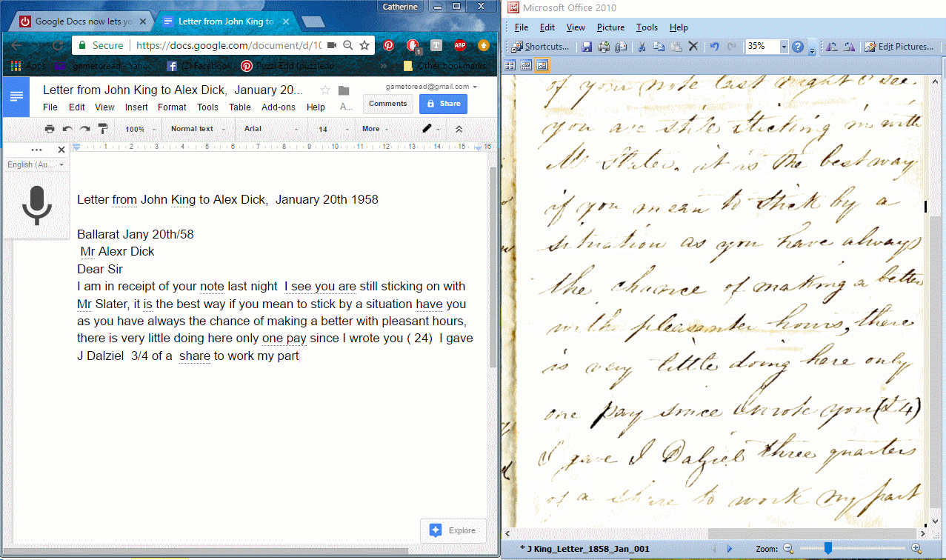Screen dimensions: 946x560
Task: Open the Docs File menu
Action: pyautogui.click(x=50, y=107)
